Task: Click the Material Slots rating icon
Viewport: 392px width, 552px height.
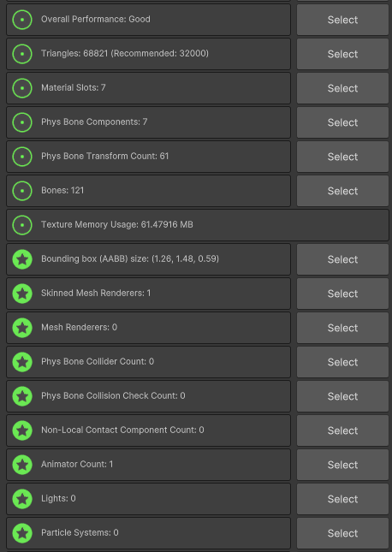Action: [x=22, y=88]
